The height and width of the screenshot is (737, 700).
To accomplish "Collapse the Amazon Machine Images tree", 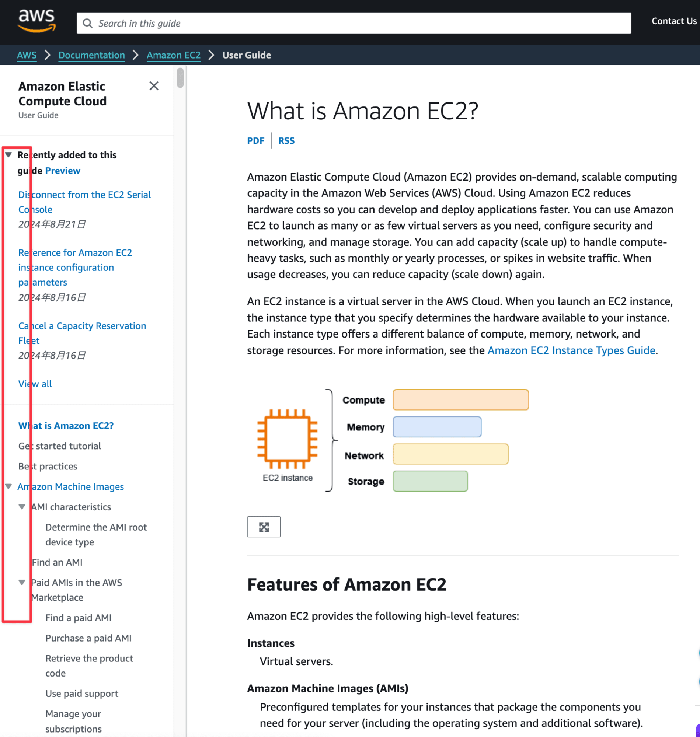I will point(8,486).
